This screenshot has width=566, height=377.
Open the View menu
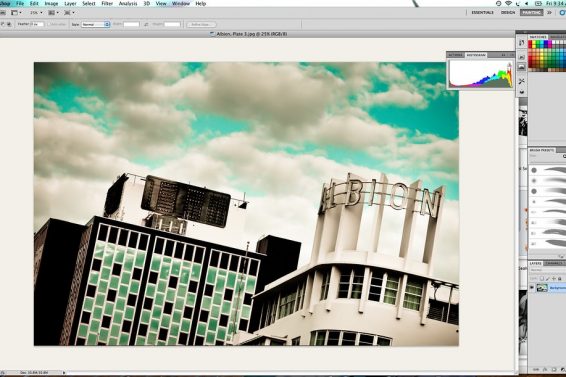pyautogui.click(x=161, y=4)
